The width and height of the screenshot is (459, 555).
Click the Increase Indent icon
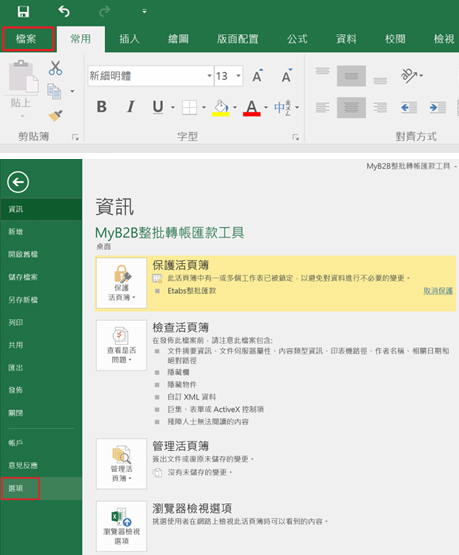(438, 107)
